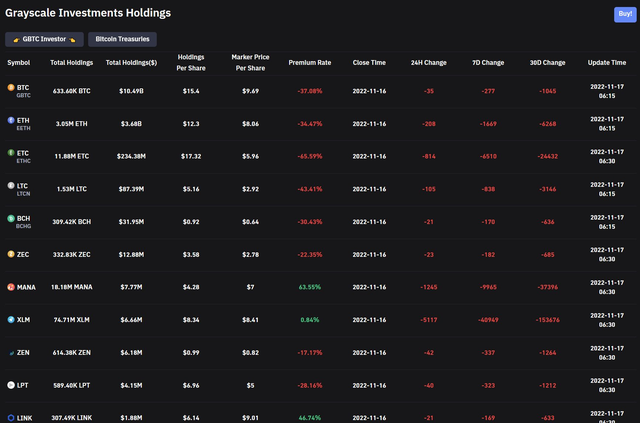Screen dimensions: 640x423
Task: Sort table by 30D Change header
Action: pyautogui.click(x=547, y=62)
